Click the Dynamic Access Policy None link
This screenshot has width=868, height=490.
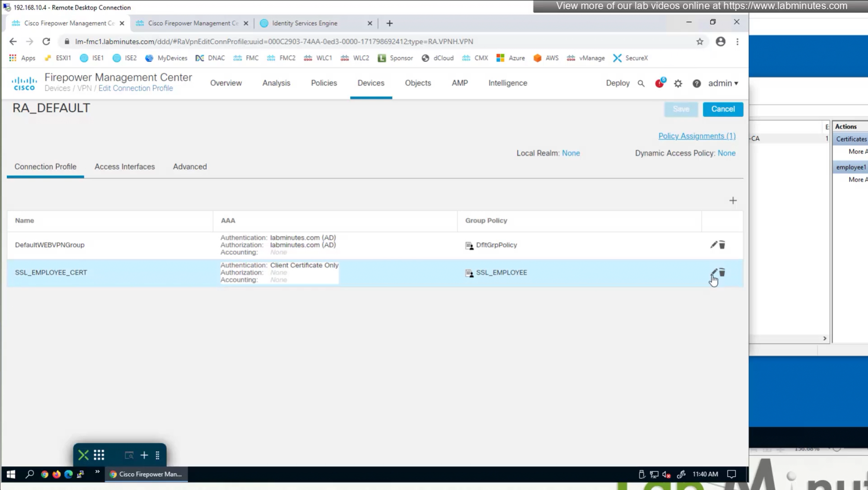(x=726, y=153)
